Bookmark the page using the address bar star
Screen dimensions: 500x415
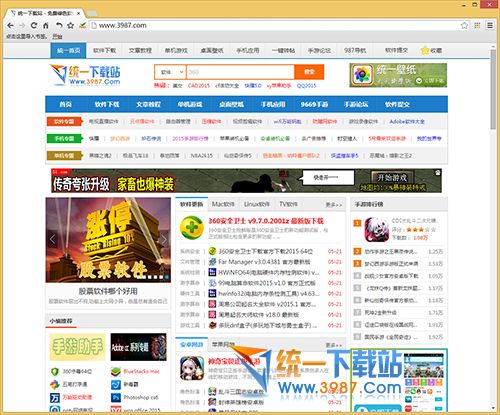(464, 25)
